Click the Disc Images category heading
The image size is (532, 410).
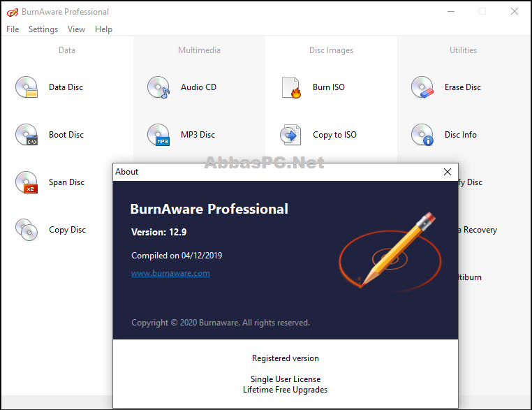tap(331, 50)
